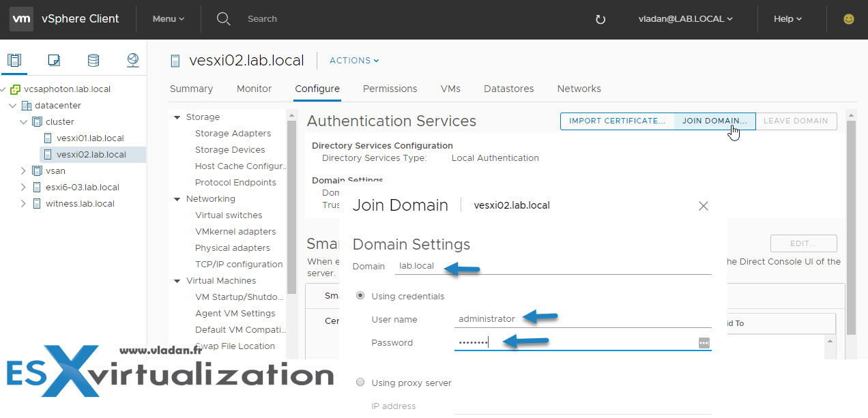Click the IMPORT CERTIFICATE button
Screen dimensions: 868x418
click(x=617, y=121)
